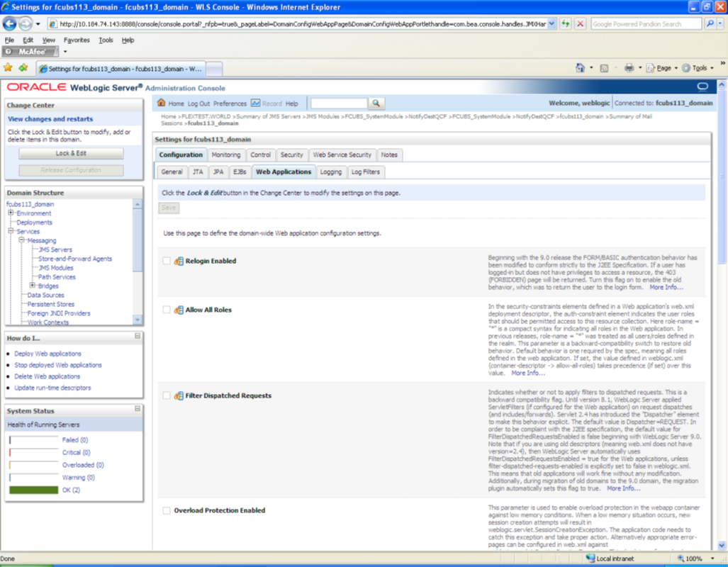Click the Print toolbar icon
Image resolution: width=728 pixels, height=567 pixels.
pos(629,68)
